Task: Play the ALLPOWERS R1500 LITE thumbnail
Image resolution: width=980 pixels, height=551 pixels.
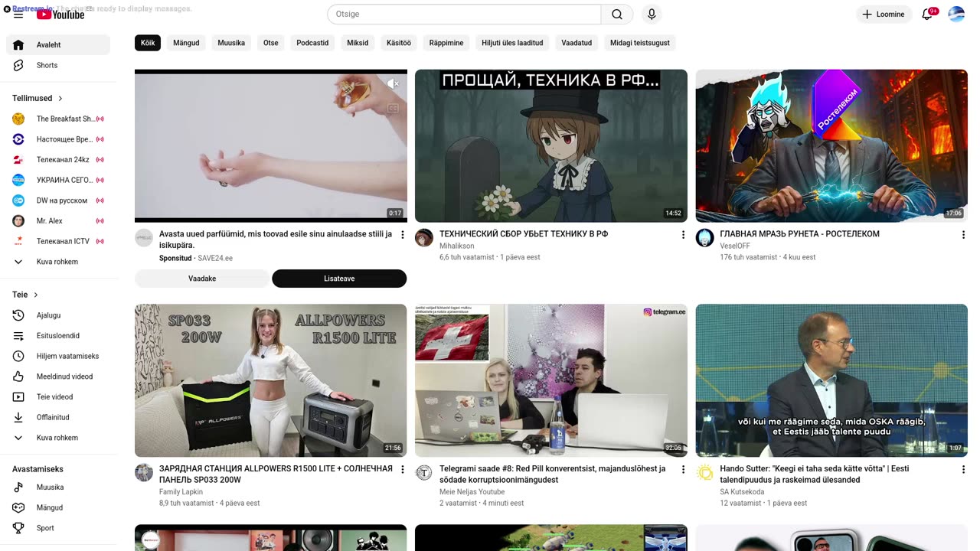Action: [271, 380]
